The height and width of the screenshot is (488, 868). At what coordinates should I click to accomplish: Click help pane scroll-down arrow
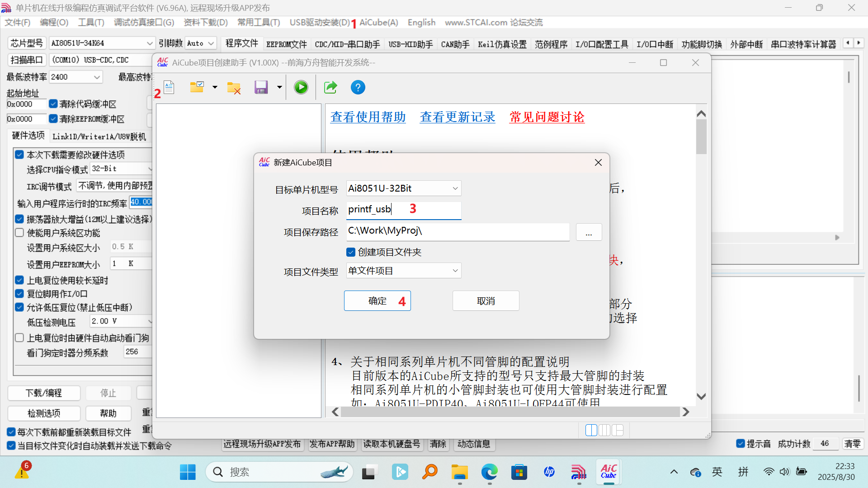coord(701,397)
